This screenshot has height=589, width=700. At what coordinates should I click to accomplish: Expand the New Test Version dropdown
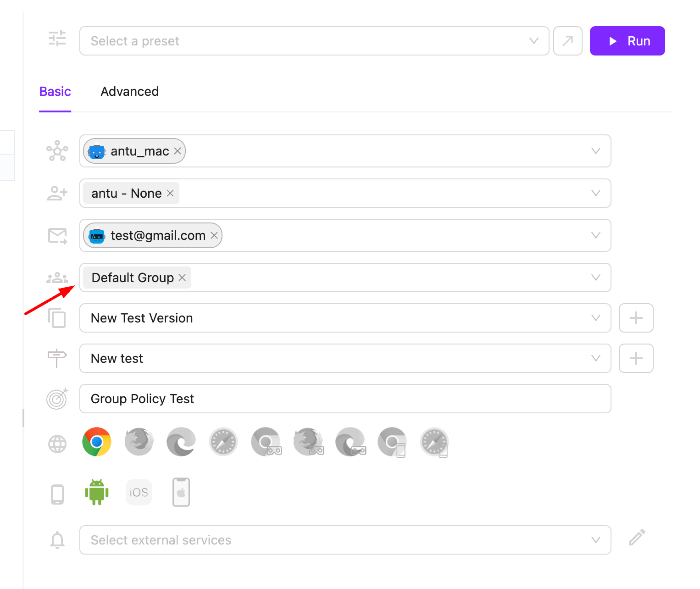pos(345,318)
